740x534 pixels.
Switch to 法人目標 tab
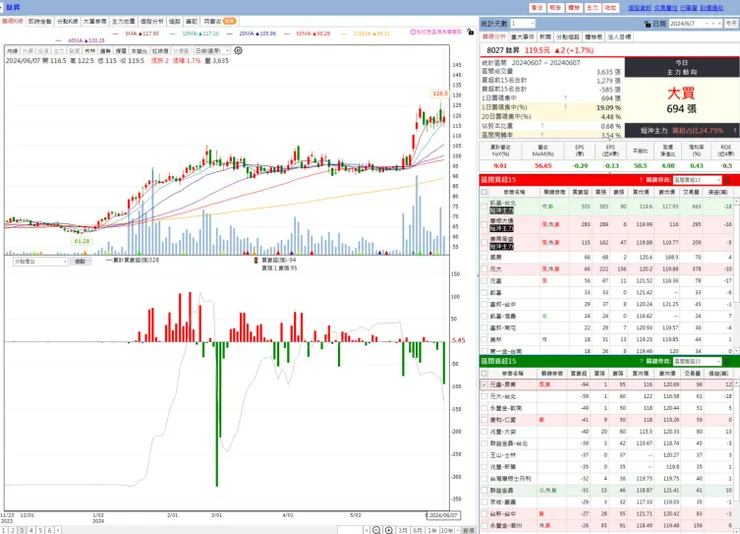click(x=619, y=37)
